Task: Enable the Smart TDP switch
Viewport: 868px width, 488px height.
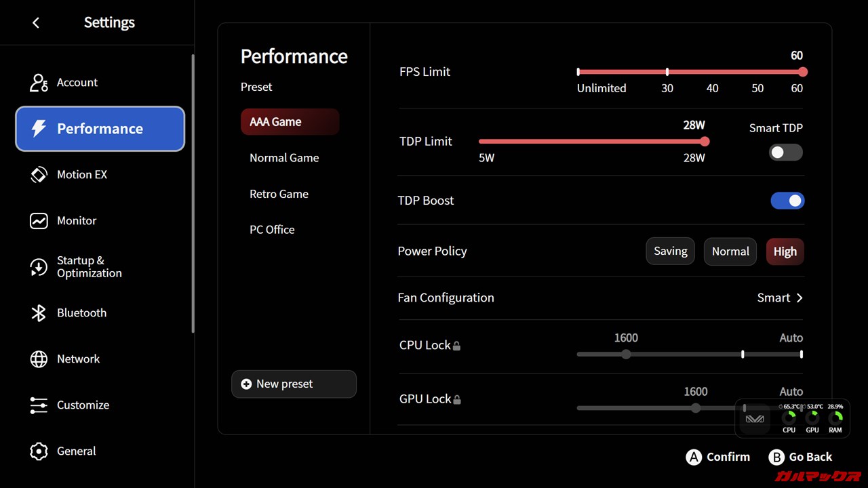Action: pyautogui.click(x=785, y=152)
